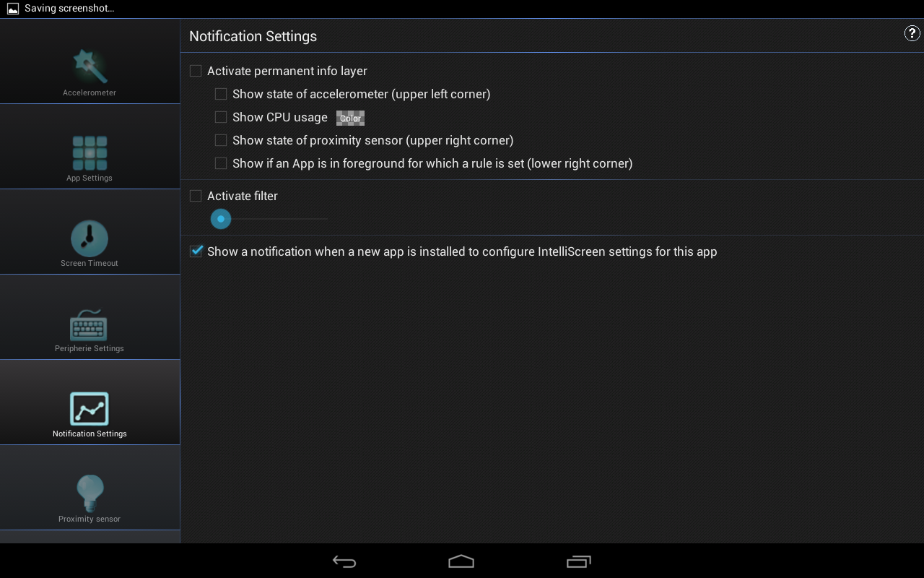This screenshot has height=578, width=924.
Task: Open the recent apps navigation icon
Action: pos(579,561)
